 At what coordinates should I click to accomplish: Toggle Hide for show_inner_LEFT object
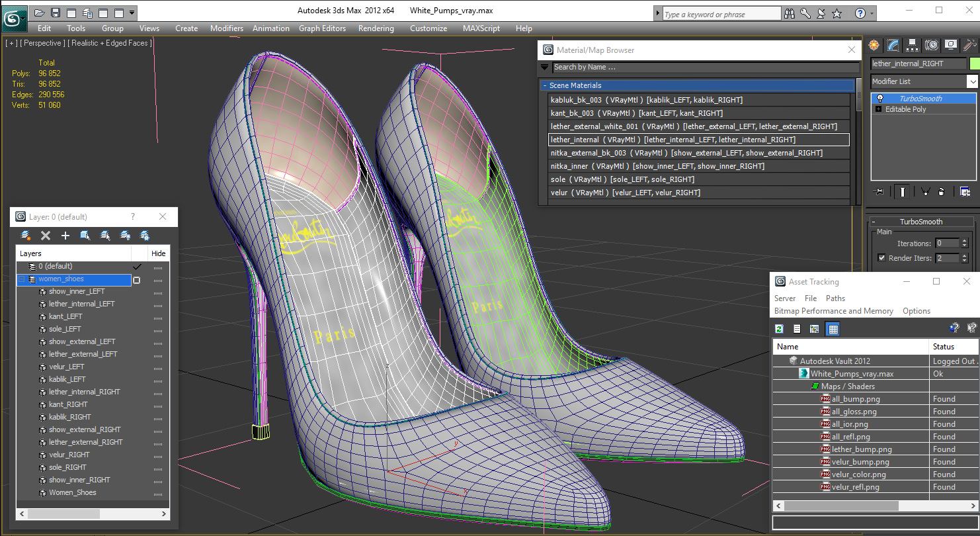(x=158, y=292)
